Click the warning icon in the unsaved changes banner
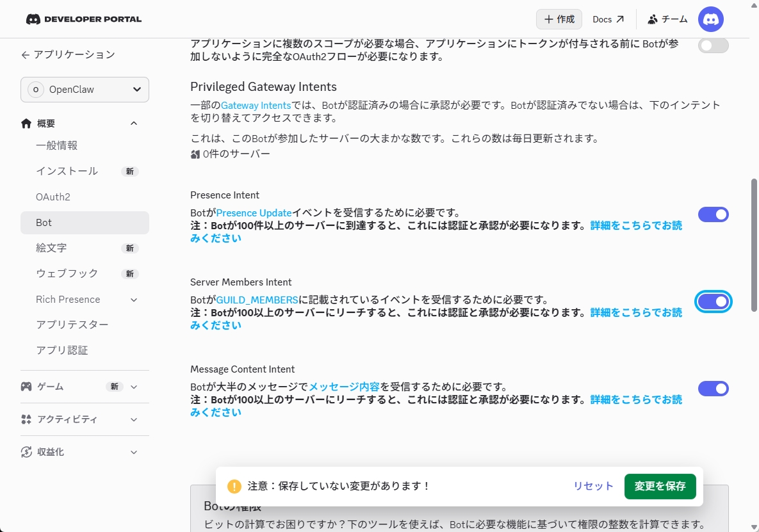 point(234,486)
